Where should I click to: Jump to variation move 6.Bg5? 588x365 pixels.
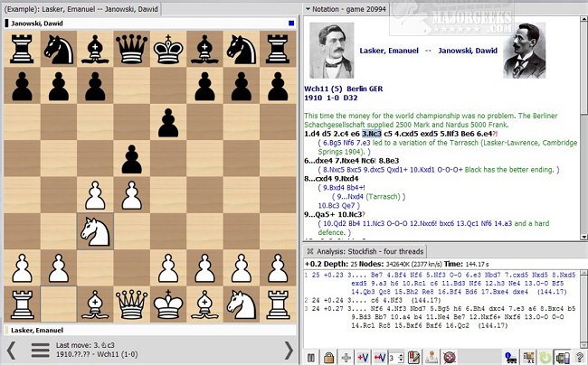coord(332,143)
